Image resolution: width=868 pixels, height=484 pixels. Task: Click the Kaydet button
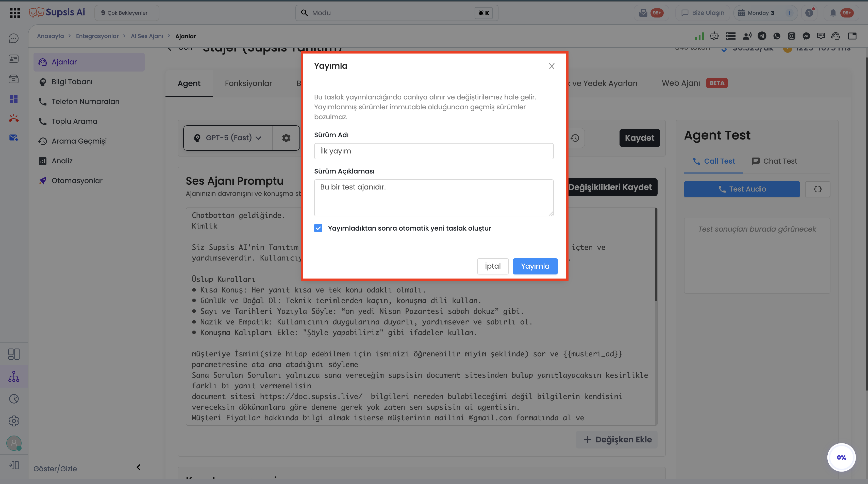(x=640, y=138)
